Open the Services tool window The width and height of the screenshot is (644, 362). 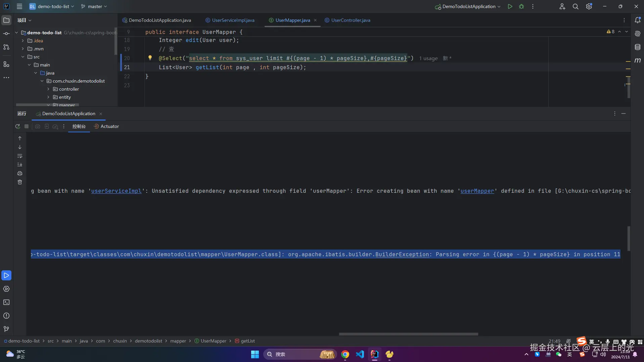click(x=6, y=289)
